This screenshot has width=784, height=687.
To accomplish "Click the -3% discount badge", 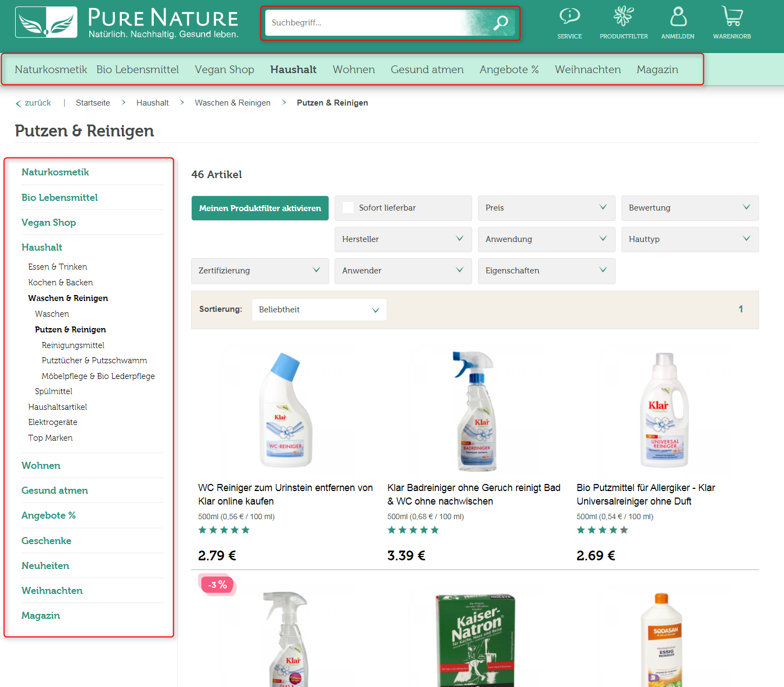I will pyautogui.click(x=217, y=585).
